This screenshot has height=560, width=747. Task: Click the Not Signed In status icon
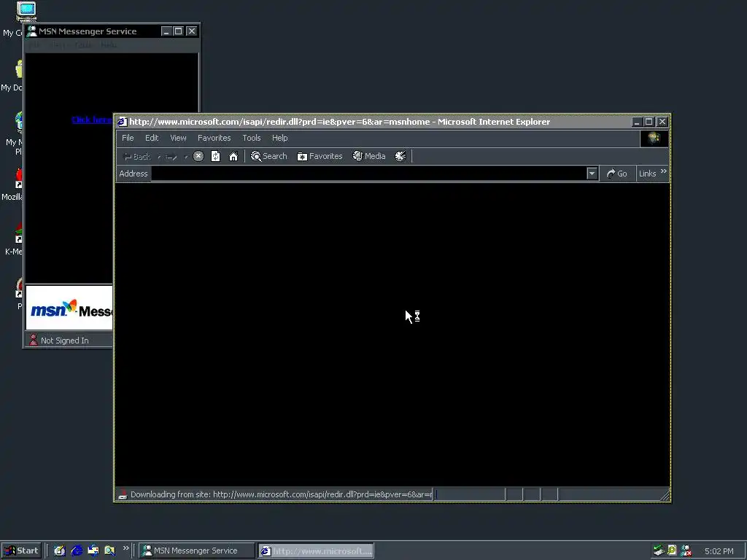coord(34,340)
